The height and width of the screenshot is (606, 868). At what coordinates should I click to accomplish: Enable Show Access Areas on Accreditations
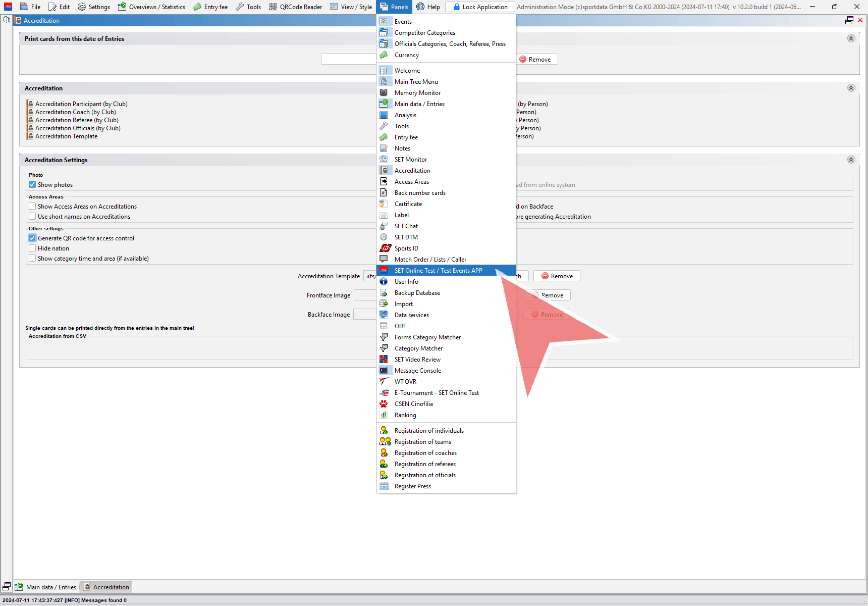(x=32, y=207)
